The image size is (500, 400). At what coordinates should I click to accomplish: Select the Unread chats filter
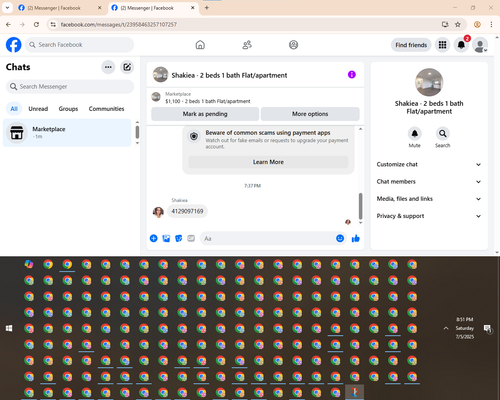pyautogui.click(x=38, y=109)
